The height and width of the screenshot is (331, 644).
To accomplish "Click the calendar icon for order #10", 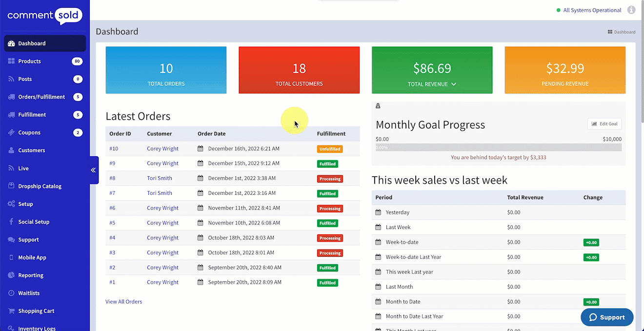I will (201, 149).
